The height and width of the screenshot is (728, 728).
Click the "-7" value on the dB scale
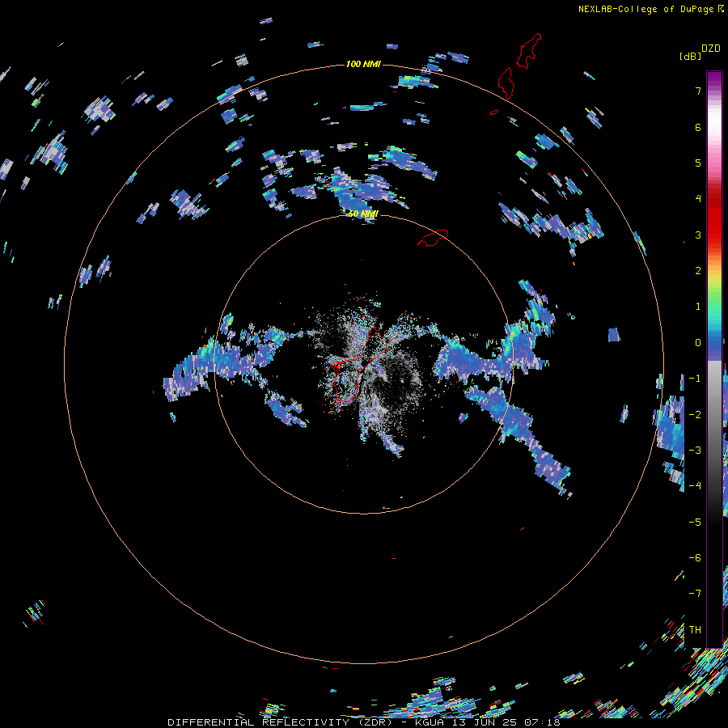coord(695,594)
